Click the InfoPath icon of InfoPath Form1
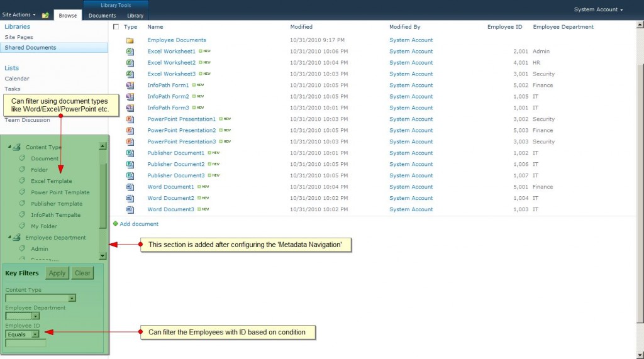Image resolution: width=644 pixels, height=359 pixels. coord(130,86)
